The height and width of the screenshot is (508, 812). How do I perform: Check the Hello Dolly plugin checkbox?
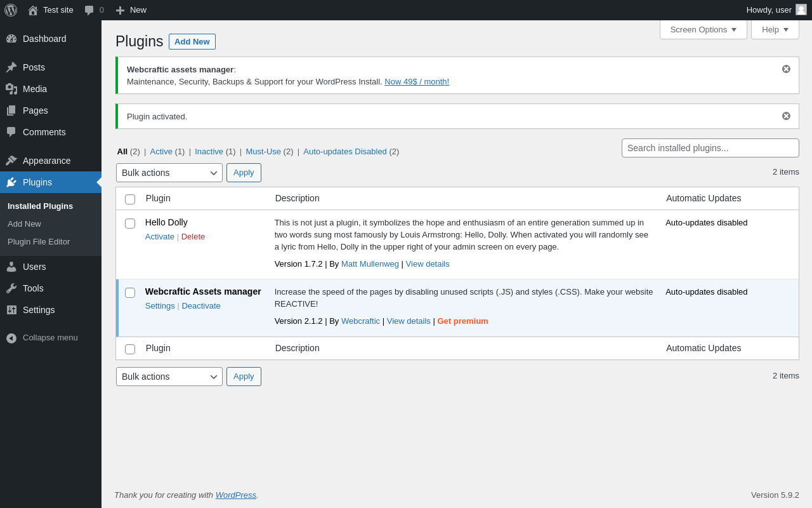click(x=130, y=224)
